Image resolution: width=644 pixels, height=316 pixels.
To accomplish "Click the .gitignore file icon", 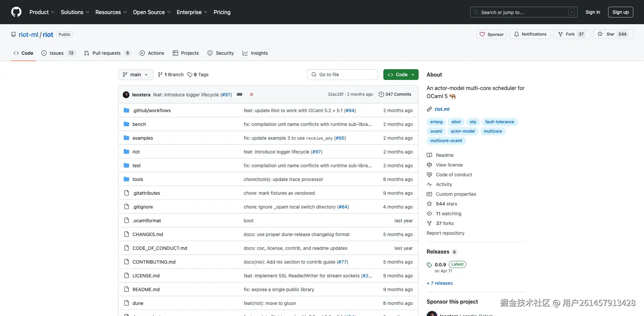I will (126, 207).
